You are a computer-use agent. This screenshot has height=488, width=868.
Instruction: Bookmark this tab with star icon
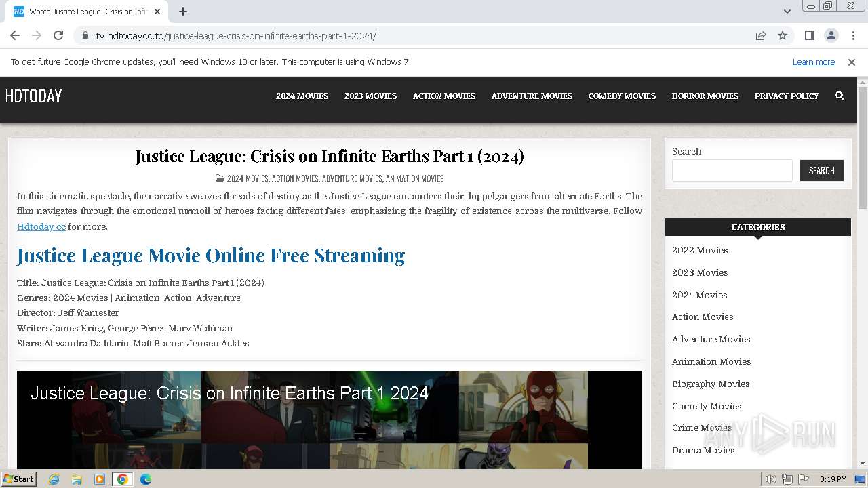pyautogui.click(x=783, y=35)
